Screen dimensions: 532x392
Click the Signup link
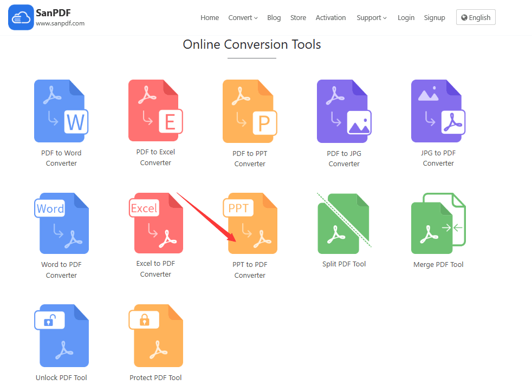point(434,18)
